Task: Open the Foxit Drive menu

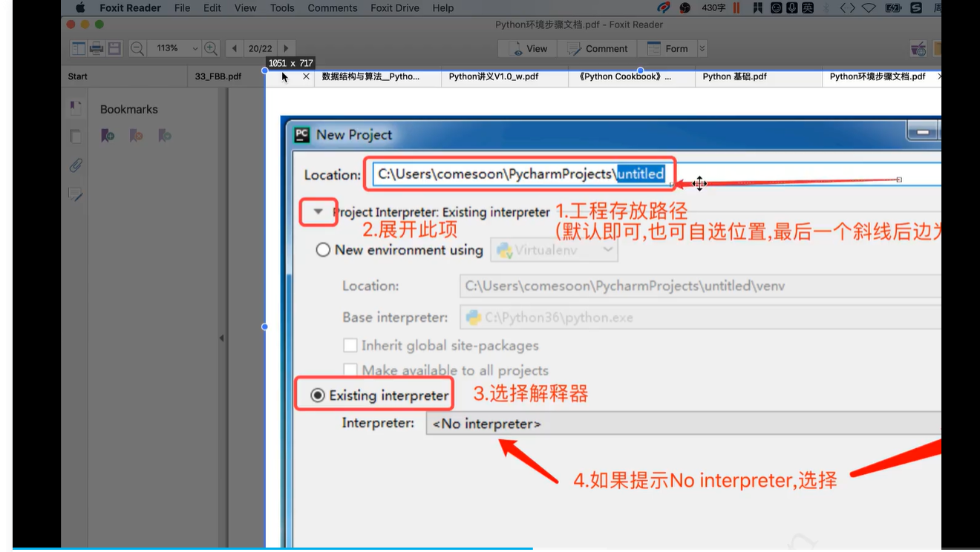Action: pyautogui.click(x=394, y=8)
